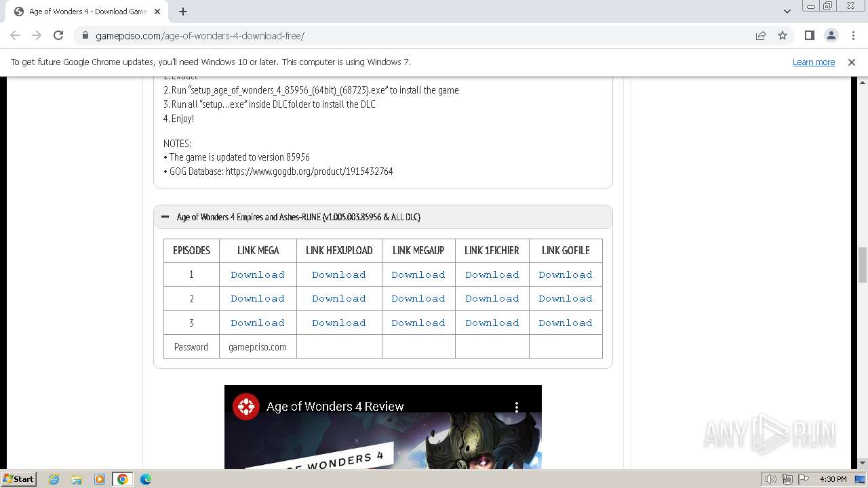868x488 pixels.
Task: Click the address bar lock icon
Action: coord(85,35)
